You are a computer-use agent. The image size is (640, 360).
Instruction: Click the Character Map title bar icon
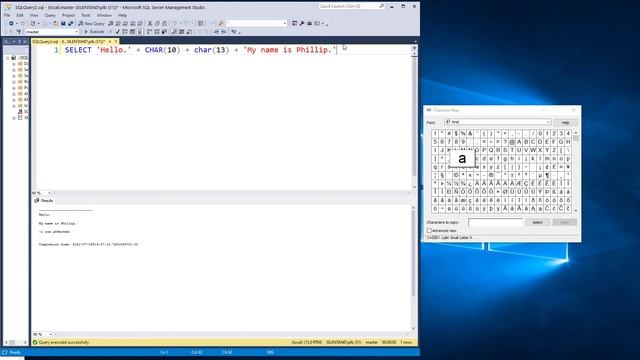point(429,110)
